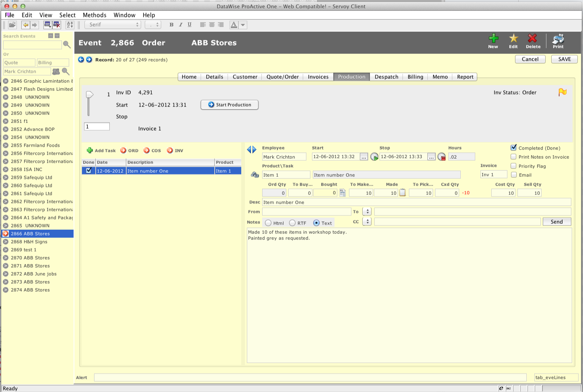The image size is (583, 392).
Task: Click the clipboard icon next to Made
Action: coord(402,193)
